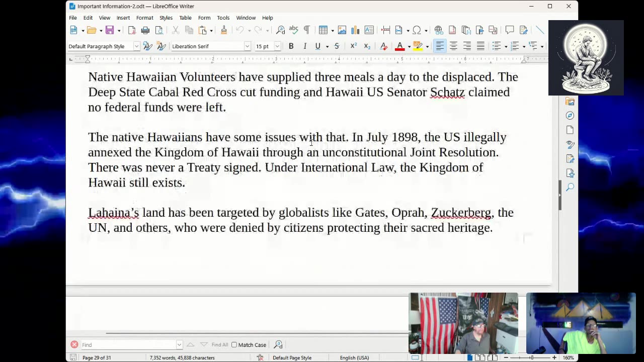The height and width of the screenshot is (362, 644).
Task: Click English (USA) language in the status bar
Action: [354, 358]
